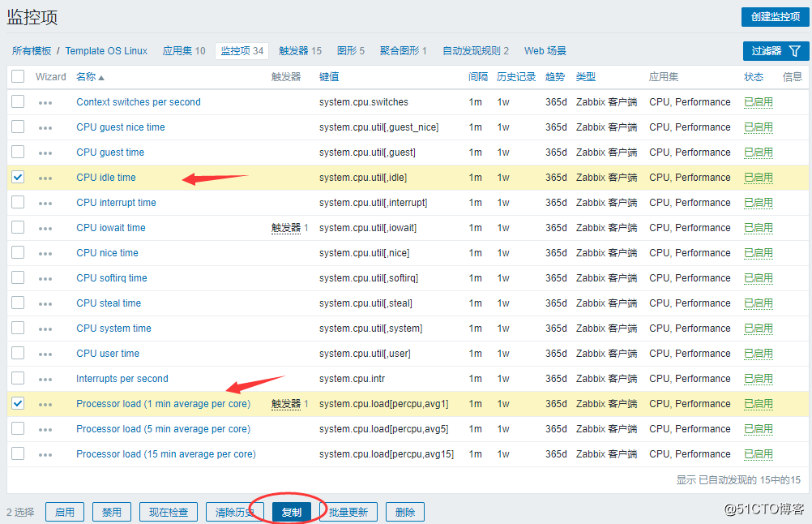Open wizard dots for CPU user time
Viewport: 812px width, 524px height.
pyautogui.click(x=45, y=354)
